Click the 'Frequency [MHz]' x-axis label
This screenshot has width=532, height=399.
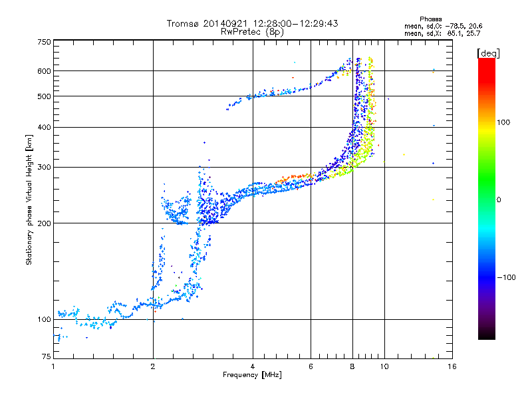click(x=252, y=375)
